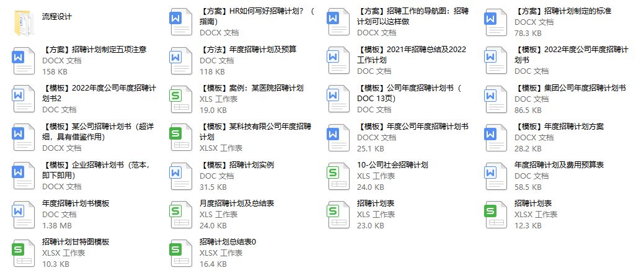The width and height of the screenshot is (644, 278).
Task: Select the XLS icon of 月度招聘计划及总结表
Action: click(x=181, y=215)
